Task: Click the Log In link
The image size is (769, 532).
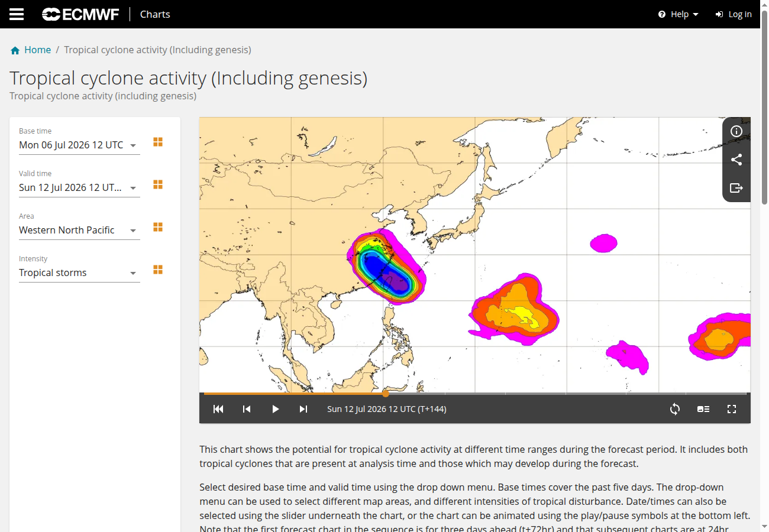Action: [x=734, y=14]
